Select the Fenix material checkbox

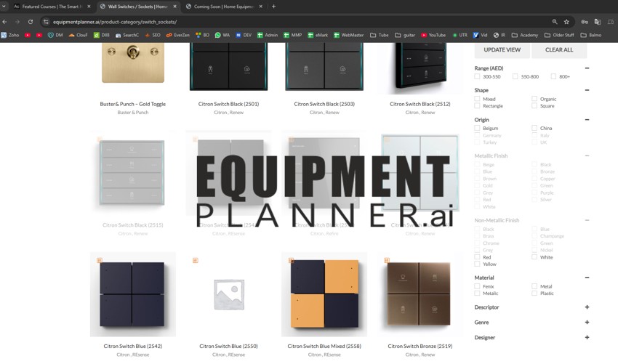pos(478,286)
